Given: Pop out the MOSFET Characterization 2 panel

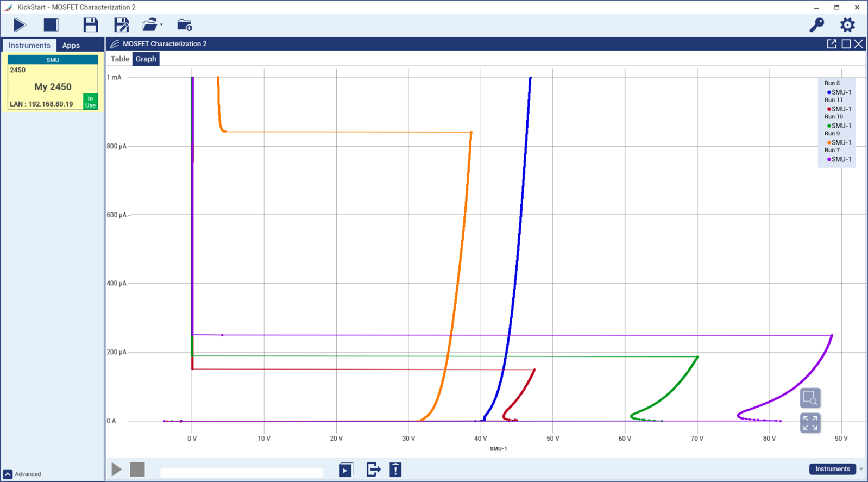Looking at the screenshot, I should coord(832,44).
